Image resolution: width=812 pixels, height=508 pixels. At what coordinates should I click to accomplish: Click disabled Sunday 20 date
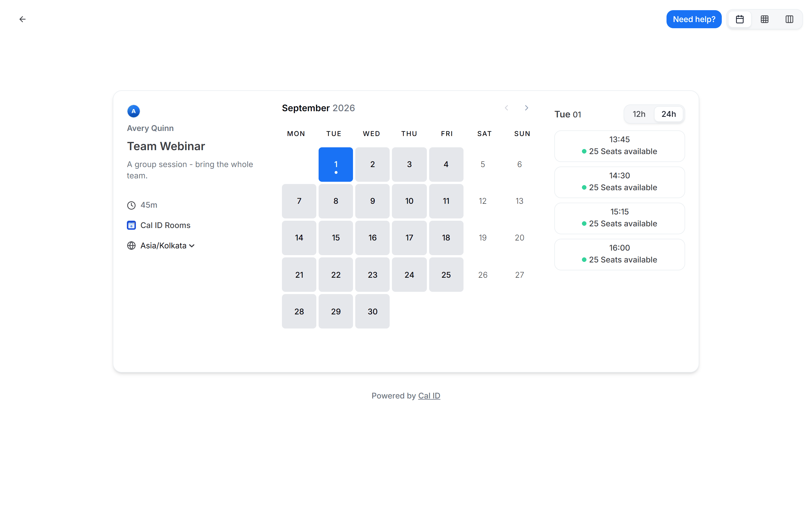(x=519, y=238)
